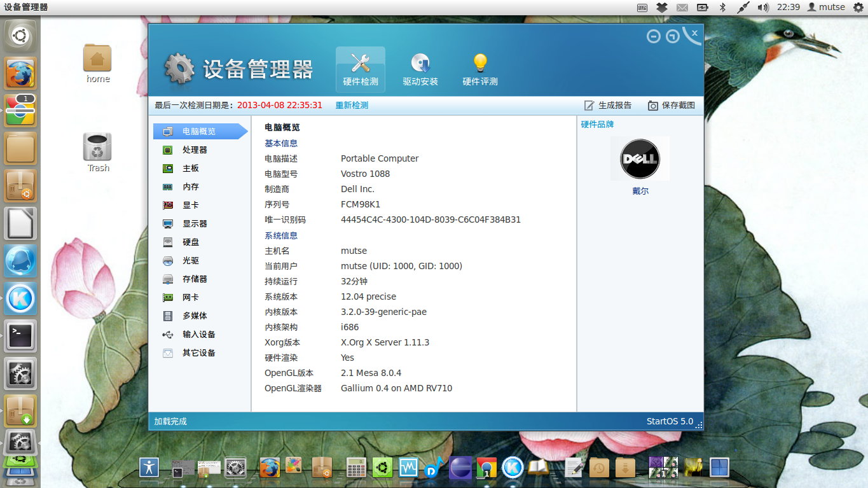Click the kernel version 3.2.0-39-generic-pae
This screenshot has height=488, width=868.
coord(384,312)
